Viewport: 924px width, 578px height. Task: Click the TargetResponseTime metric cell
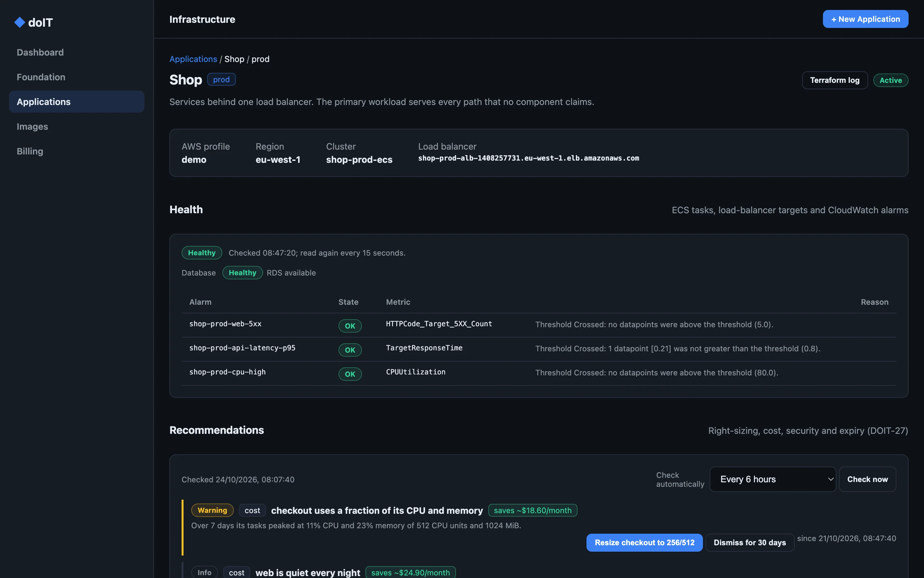(424, 348)
